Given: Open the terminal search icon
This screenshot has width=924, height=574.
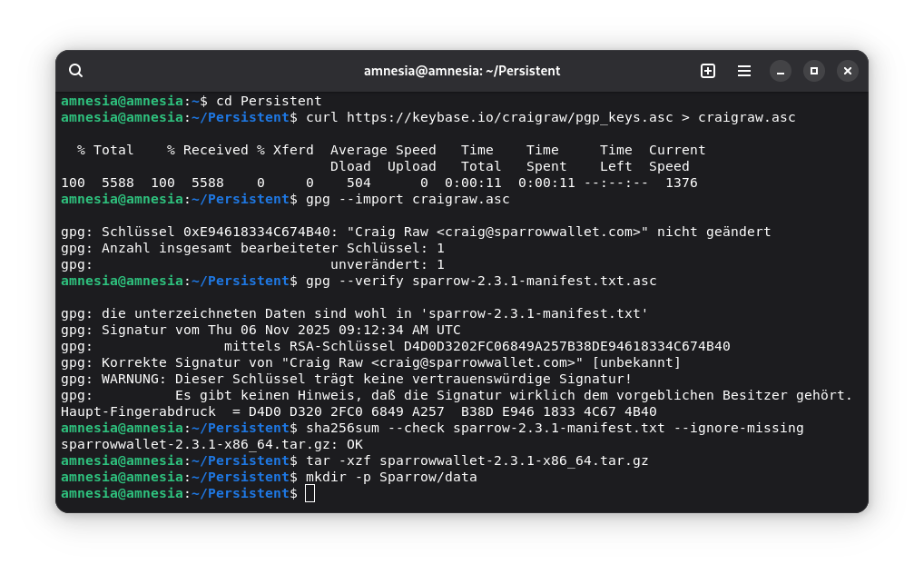Looking at the screenshot, I should (76, 71).
